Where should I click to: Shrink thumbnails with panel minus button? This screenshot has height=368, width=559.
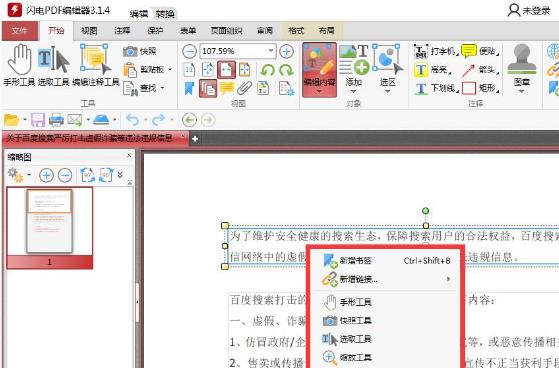click(65, 175)
